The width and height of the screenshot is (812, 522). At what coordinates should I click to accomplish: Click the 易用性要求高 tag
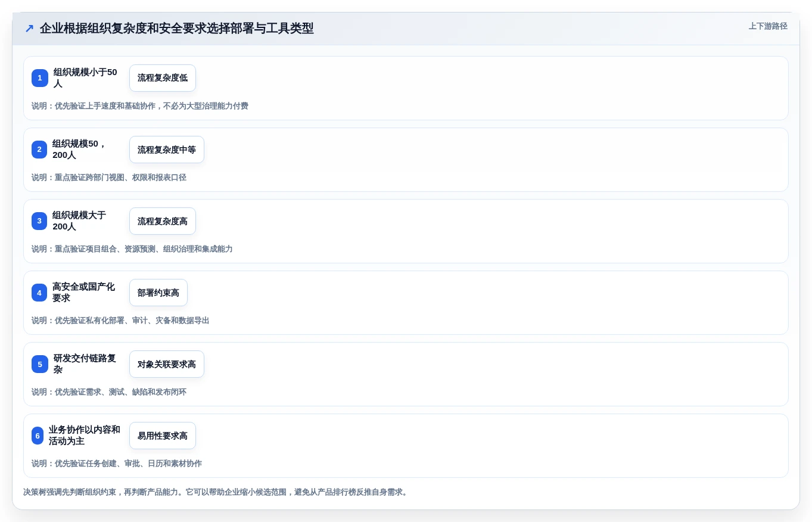[163, 436]
